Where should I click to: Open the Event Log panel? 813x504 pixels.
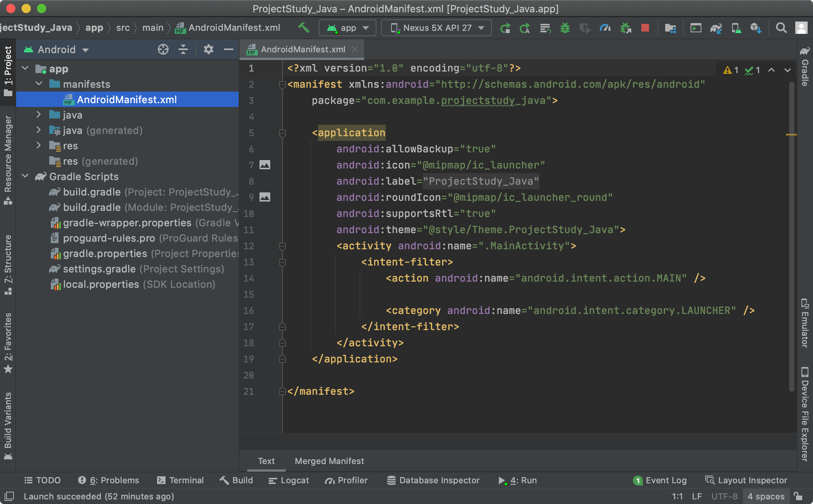[x=660, y=480]
